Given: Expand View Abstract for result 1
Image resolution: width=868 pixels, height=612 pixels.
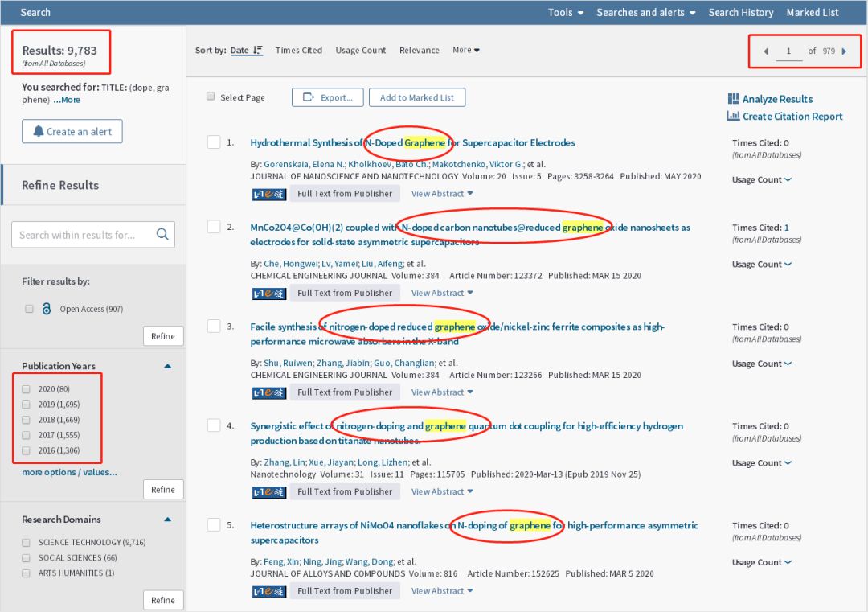Looking at the screenshot, I should pyautogui.click(x=442, y=194).
